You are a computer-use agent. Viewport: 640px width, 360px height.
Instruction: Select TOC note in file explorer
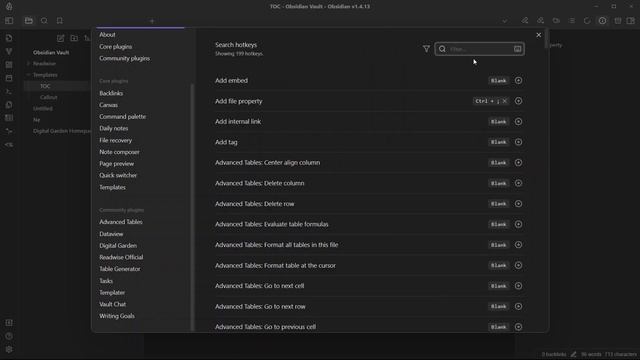45,86
